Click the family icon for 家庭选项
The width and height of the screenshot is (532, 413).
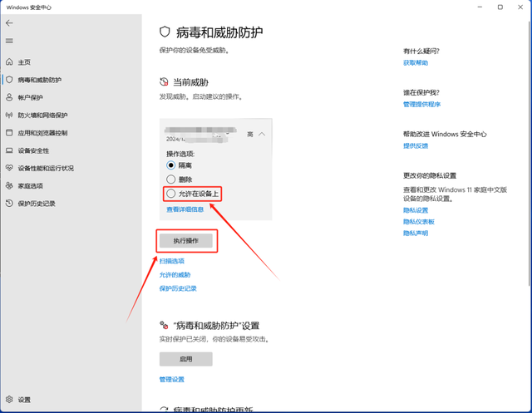tap(9, 185)
